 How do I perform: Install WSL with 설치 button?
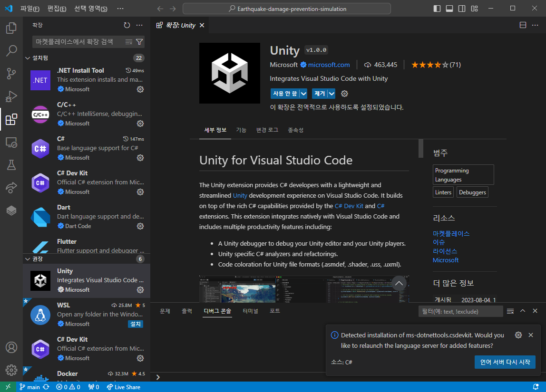pyautogui.click(x=136, y=324)
